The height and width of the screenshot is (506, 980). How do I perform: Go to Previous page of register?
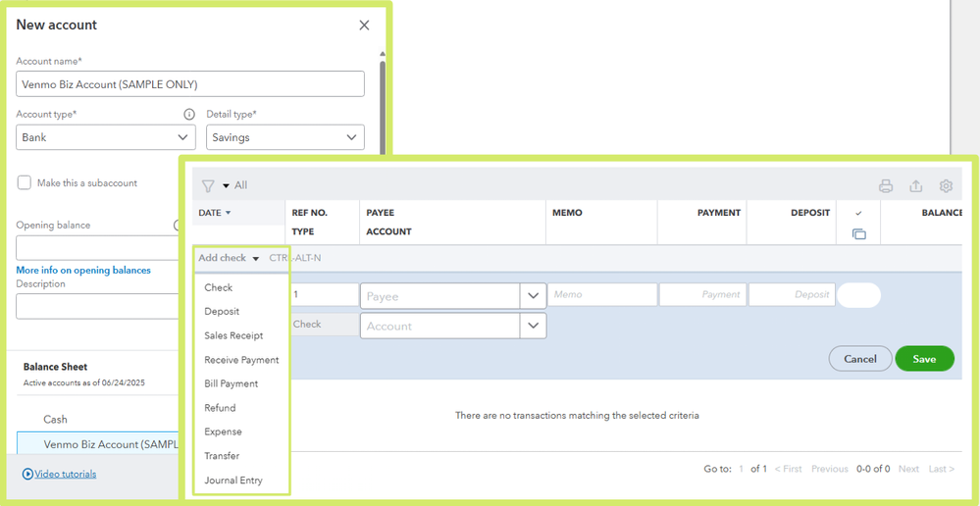click(829, 469)
